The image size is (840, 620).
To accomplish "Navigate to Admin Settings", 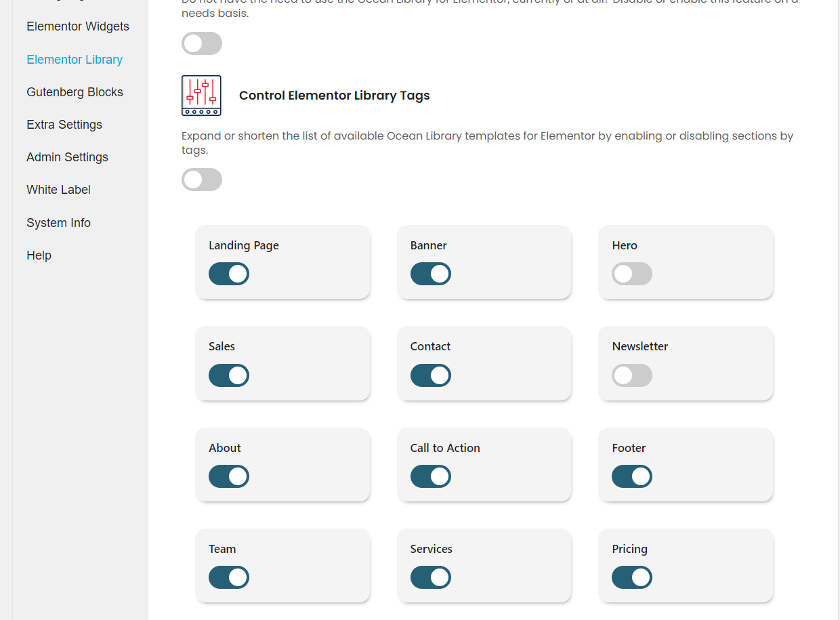I will point(67,157).
